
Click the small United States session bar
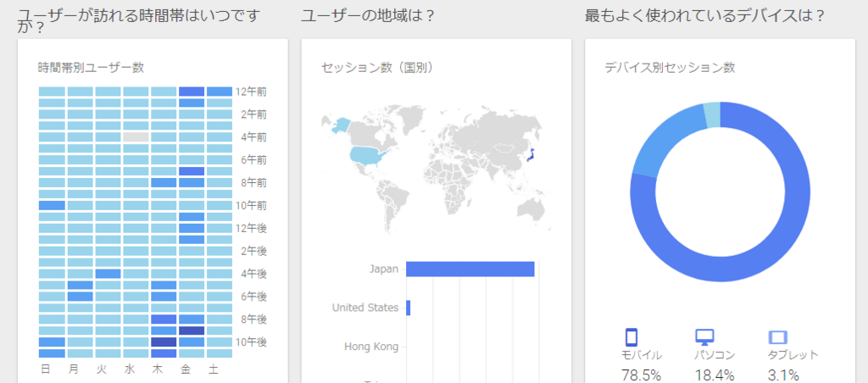tap(408, 308)
